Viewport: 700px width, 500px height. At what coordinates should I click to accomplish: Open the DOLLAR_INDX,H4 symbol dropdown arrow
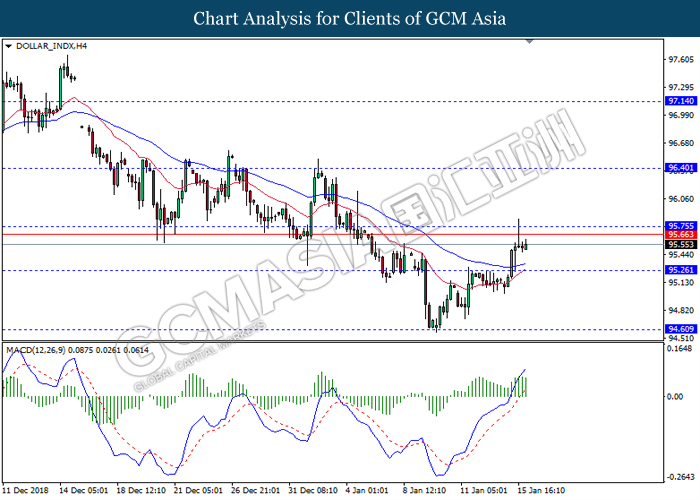(8, 46)
